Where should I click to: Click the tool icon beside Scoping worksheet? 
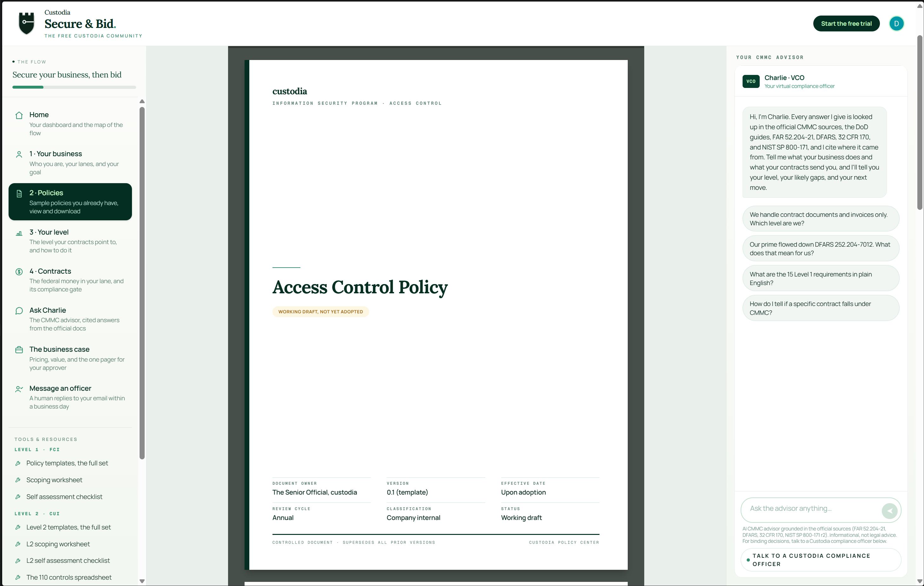18,480
